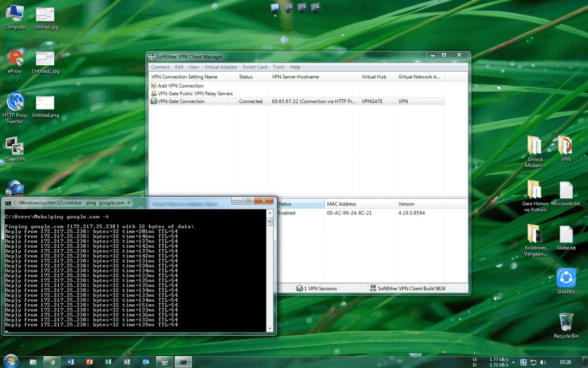Open the Globe.txt file

[x=566, y=238]
